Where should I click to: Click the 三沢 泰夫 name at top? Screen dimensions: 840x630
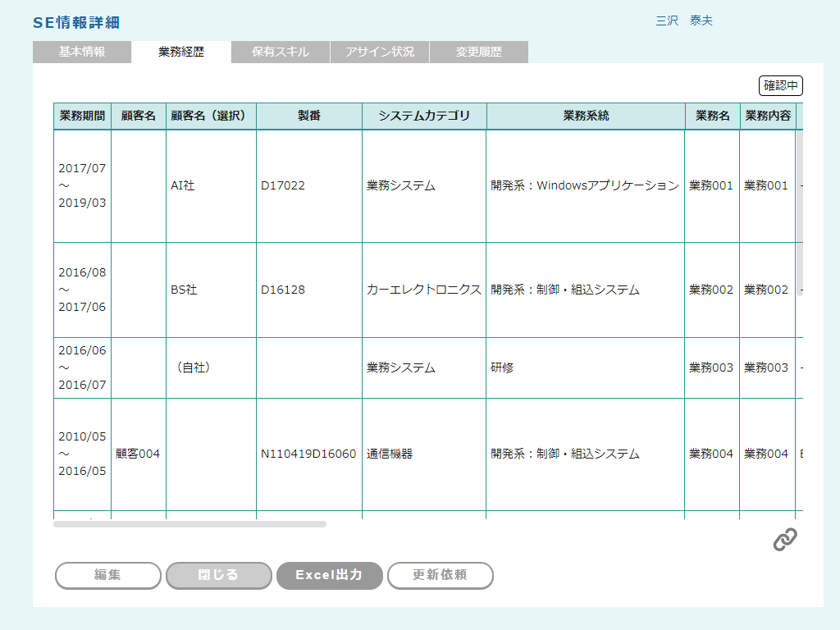(684, 21)
